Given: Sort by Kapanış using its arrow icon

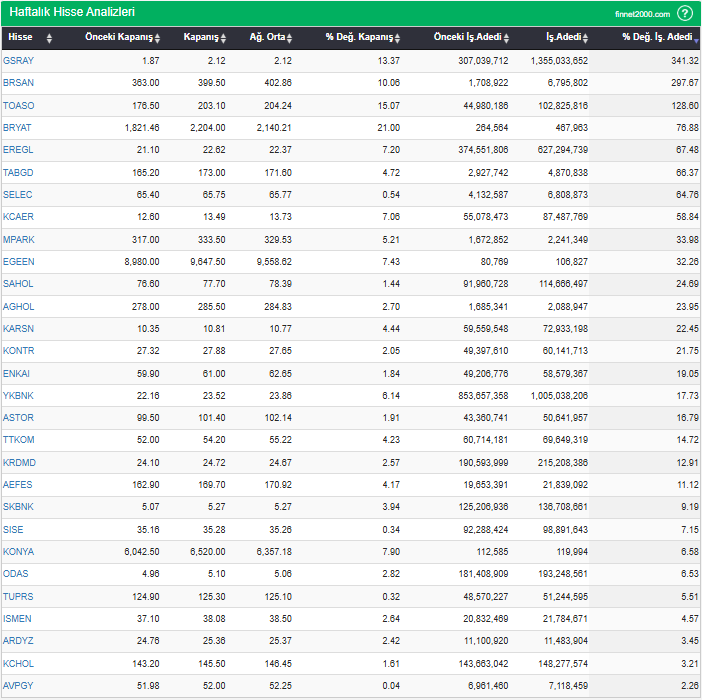Looking at the screenshot, I should click(223, 38).
